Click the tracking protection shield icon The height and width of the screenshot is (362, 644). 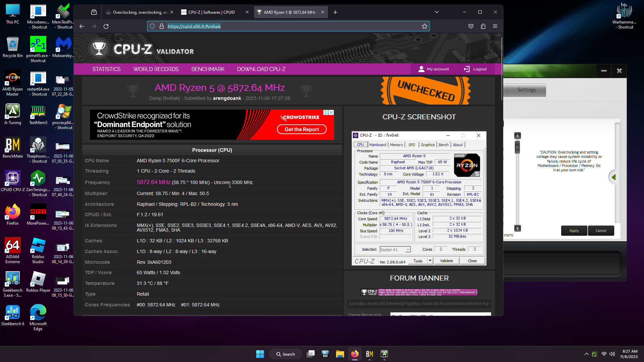(x=152, y=26)
